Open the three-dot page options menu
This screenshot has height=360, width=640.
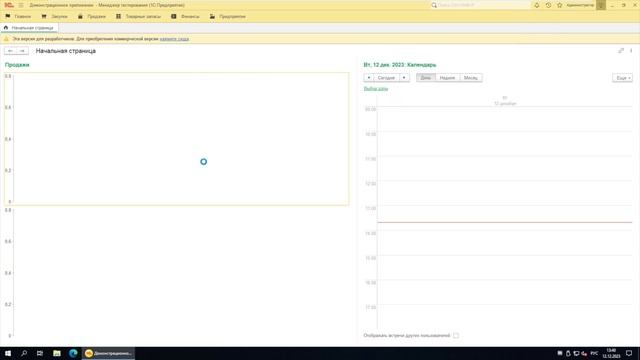631,51
